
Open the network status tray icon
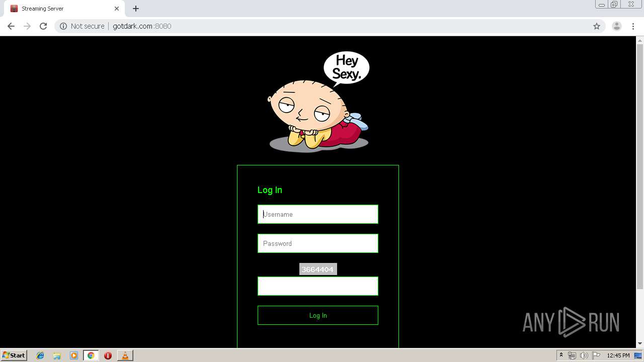pos(572,355)
